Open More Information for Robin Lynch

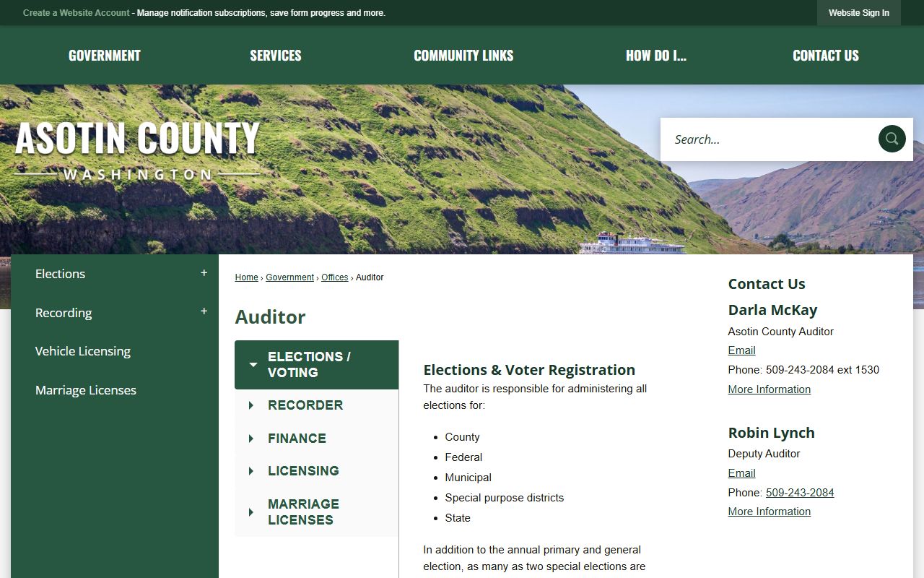click(x=769, y=512)
